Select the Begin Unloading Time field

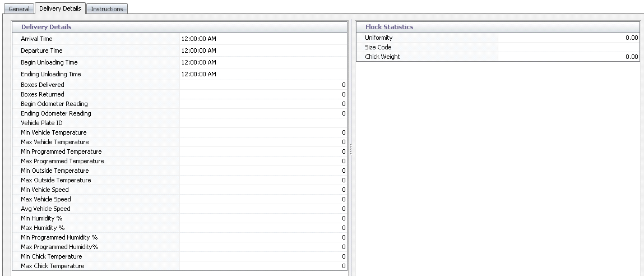click(x=263, y=63)
